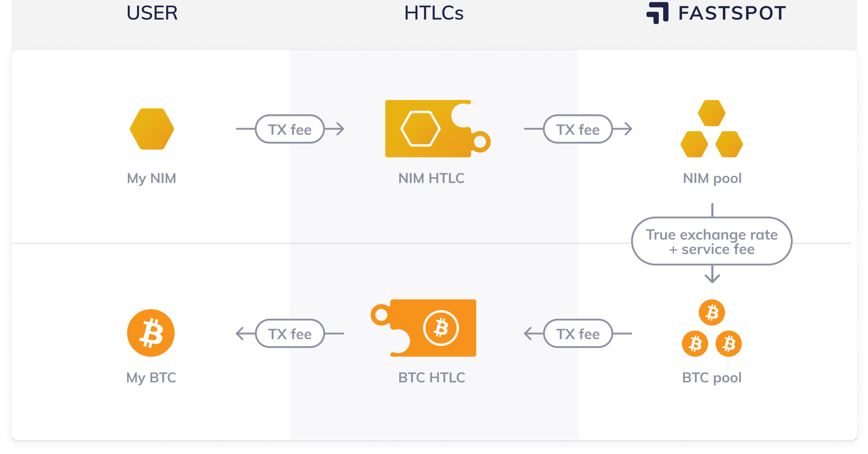Click the TX fee pill between My NIM and NIM HTLC
This screenshot has height=454, width=868.
click(290, 129)
